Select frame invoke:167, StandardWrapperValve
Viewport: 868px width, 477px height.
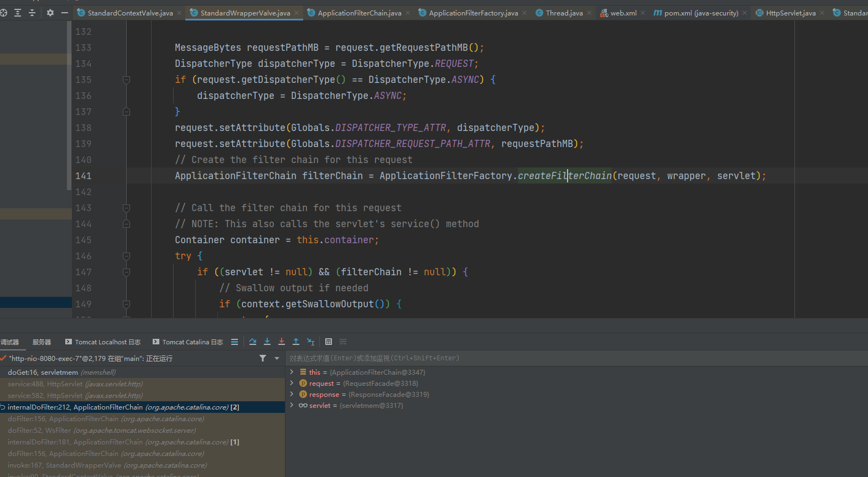point(142,465)
